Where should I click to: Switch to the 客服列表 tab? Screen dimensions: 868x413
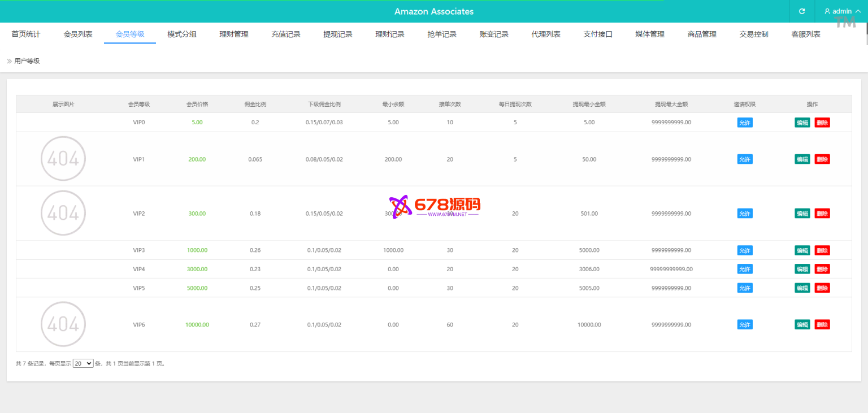[806, 34]
